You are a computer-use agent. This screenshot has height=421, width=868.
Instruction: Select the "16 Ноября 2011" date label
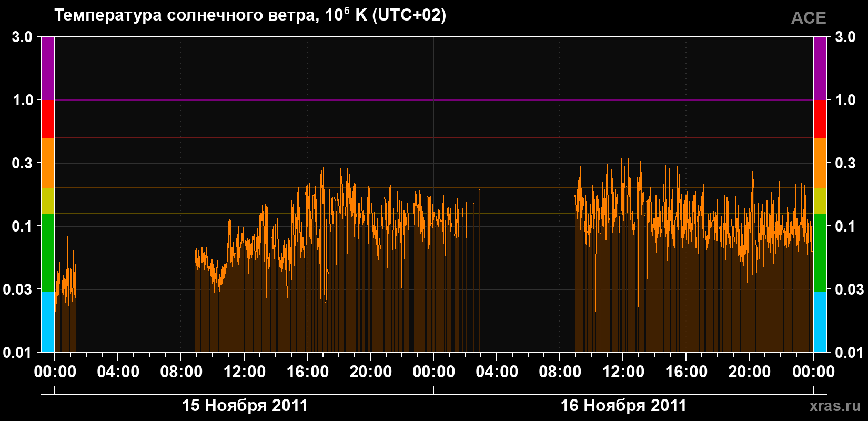point(623,405)
